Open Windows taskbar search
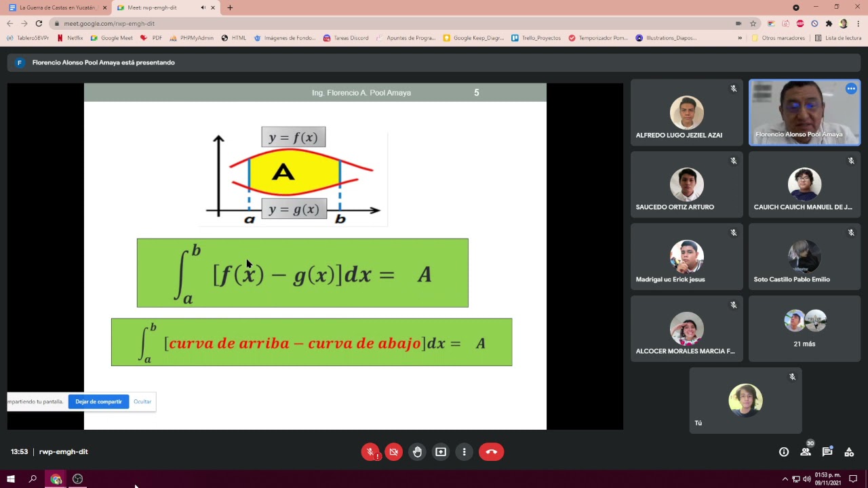 pos(33,479)
